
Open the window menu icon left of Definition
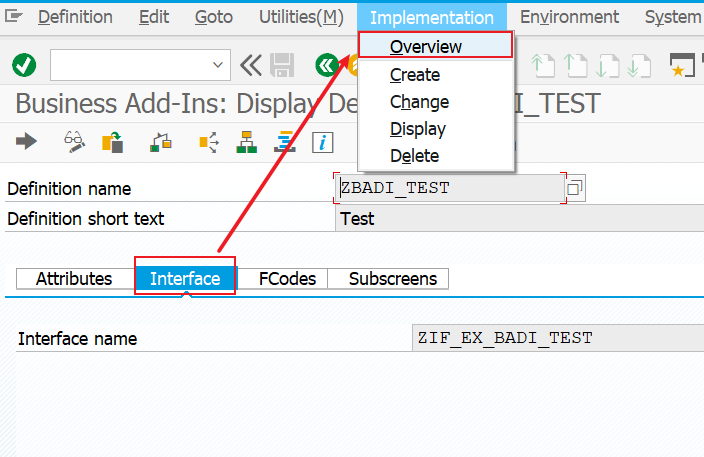[x=13, y=17]
